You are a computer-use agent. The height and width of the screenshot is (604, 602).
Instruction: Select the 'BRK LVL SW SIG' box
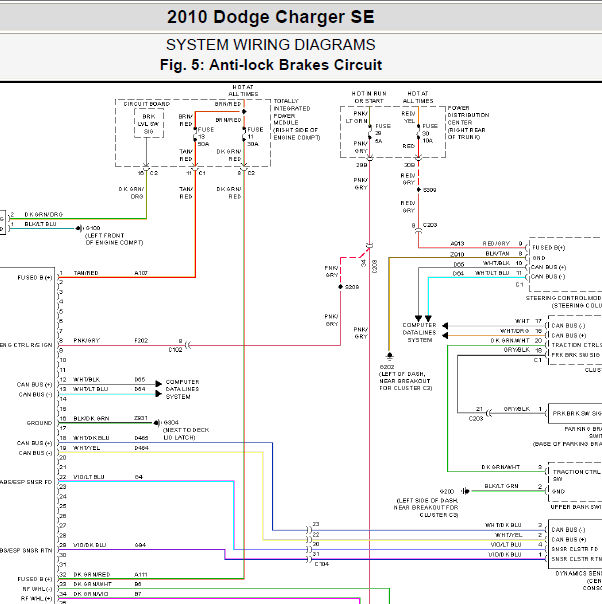tap(149, 124)
